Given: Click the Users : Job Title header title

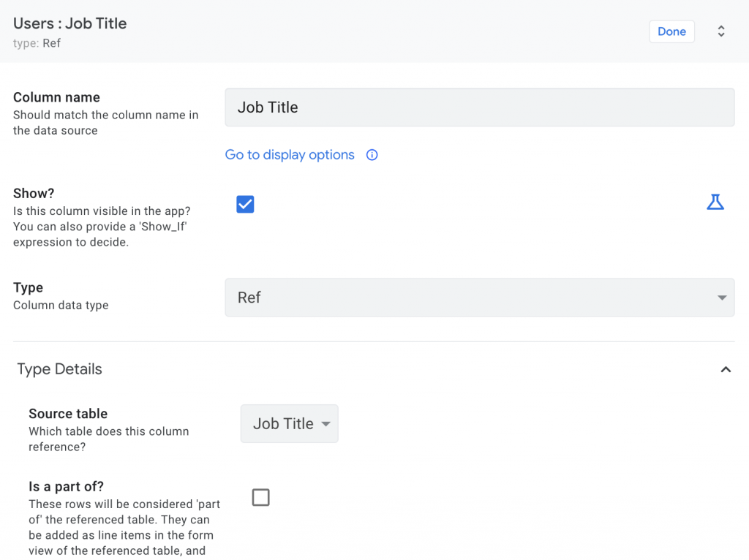Looking at the screenshot, I should (x=70, y=23).
